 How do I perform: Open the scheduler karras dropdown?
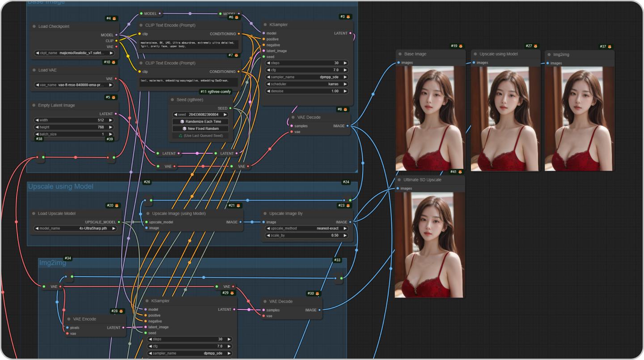(307, 84)
